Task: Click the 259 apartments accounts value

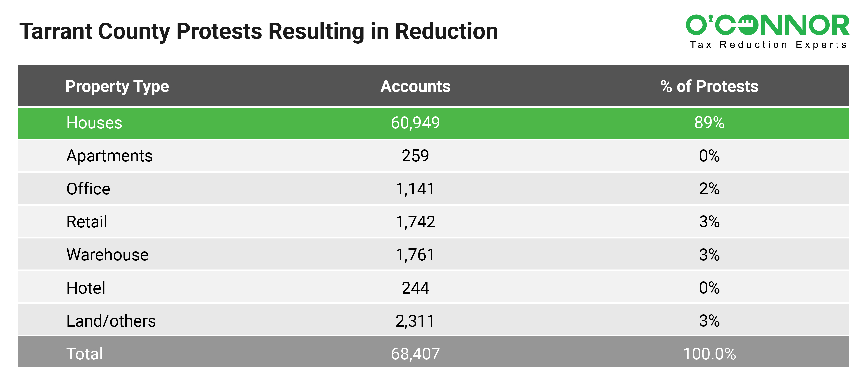Action: (x=415, y=156)
